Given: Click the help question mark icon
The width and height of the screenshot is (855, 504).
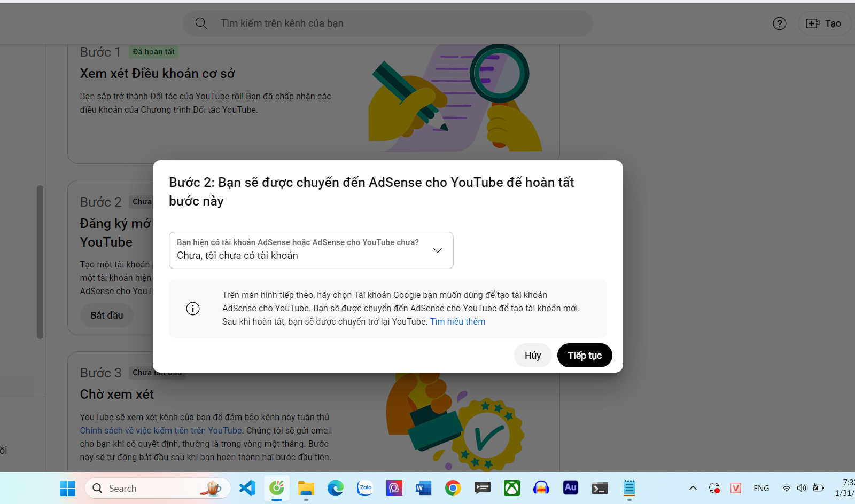Looking at the screenshot, I should pyautogui.click(x=779, y=23).
